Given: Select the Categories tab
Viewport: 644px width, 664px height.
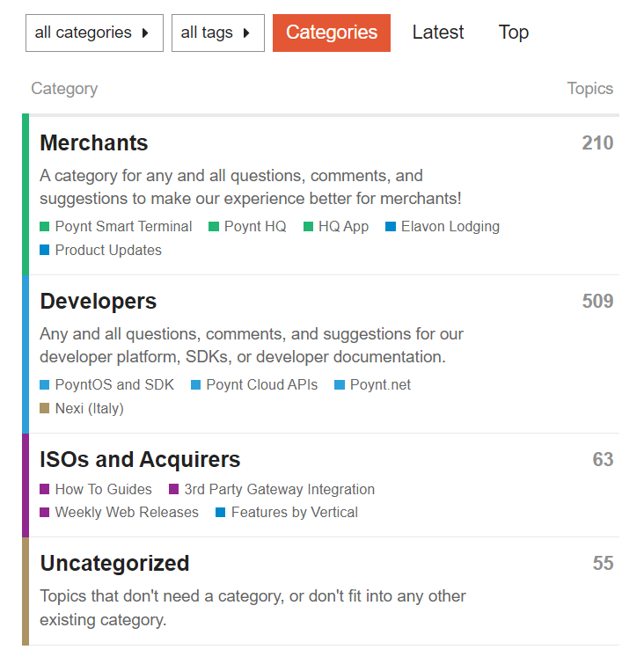Looking at the screenshot, I should click(x=332, y=33).
